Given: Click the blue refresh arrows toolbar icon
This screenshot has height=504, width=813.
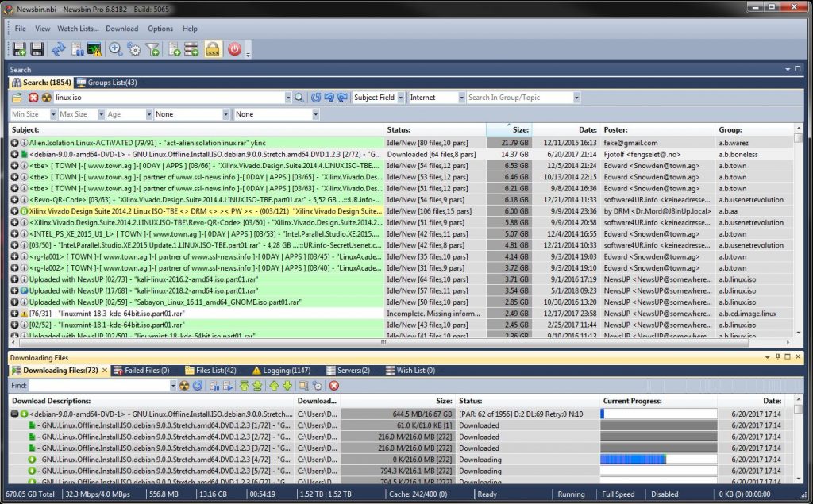Looking at the screenshot, I should [58, 49].
